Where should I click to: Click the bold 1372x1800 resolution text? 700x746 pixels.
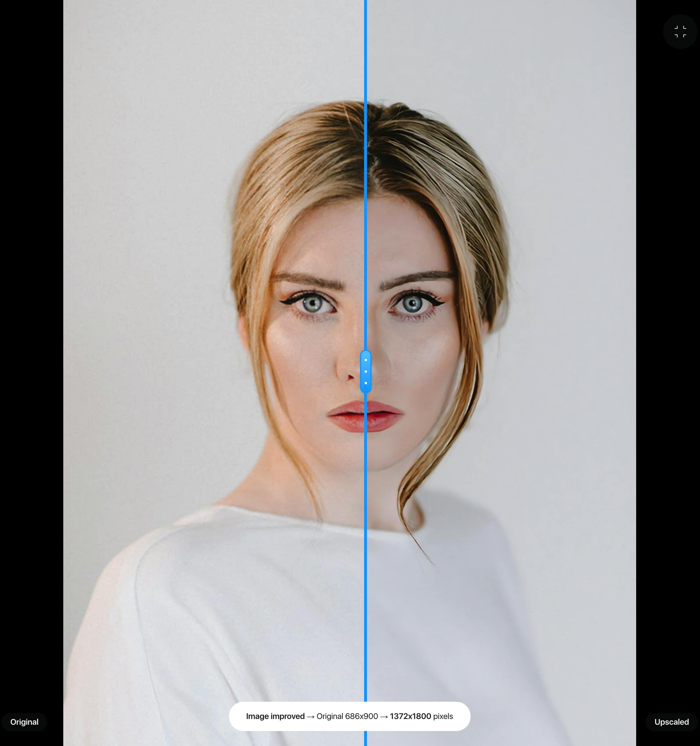click(410, 716)
